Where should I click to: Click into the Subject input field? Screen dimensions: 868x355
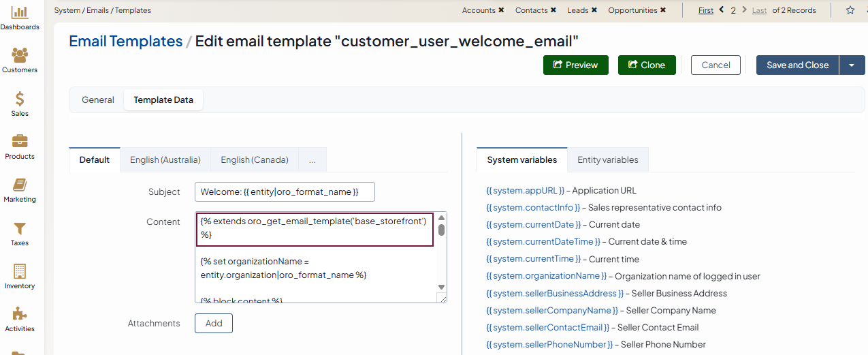285,192
